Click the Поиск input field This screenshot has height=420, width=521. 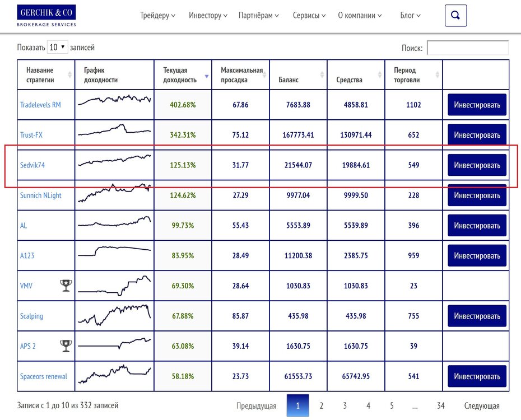pos(468,48)
